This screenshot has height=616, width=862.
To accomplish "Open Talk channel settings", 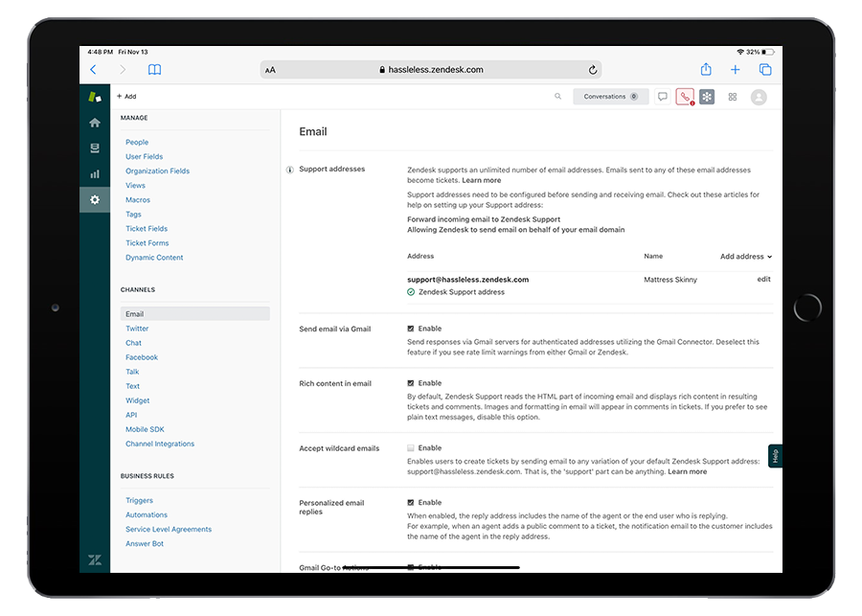I will click(x=132, y=372).
